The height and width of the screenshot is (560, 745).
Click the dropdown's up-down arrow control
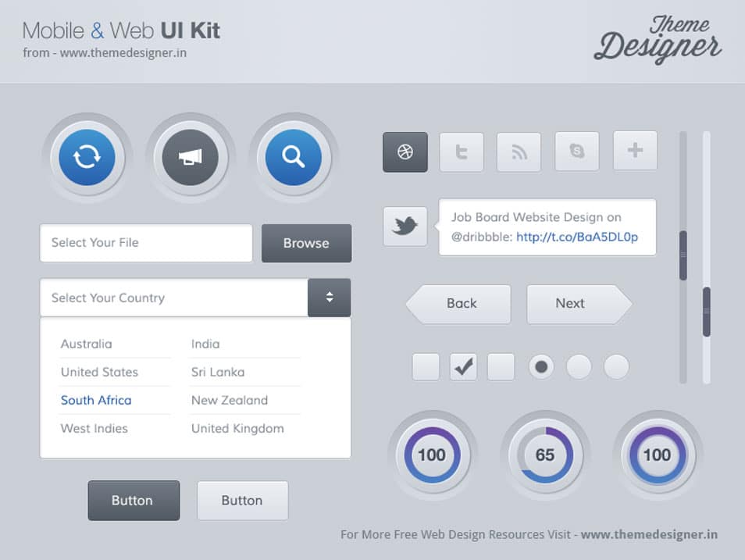(329, 298)
